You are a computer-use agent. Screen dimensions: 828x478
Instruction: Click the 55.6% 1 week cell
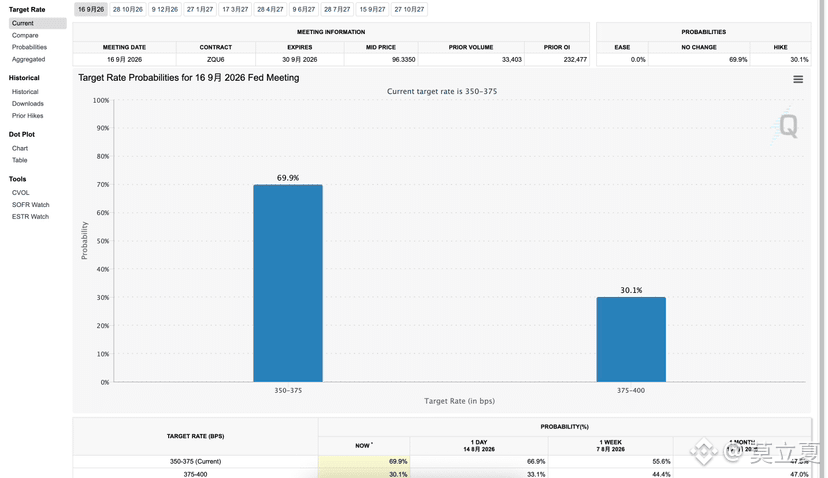610,462
